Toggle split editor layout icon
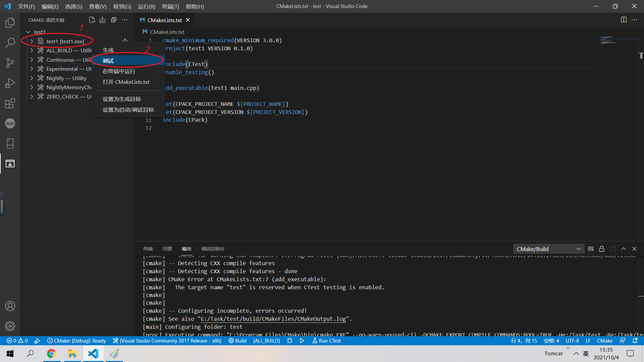 [x=624, y=20]
